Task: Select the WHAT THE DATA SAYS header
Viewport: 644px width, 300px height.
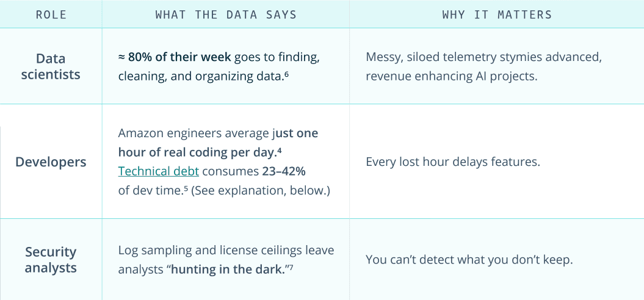Action: [x=226, y=15]
